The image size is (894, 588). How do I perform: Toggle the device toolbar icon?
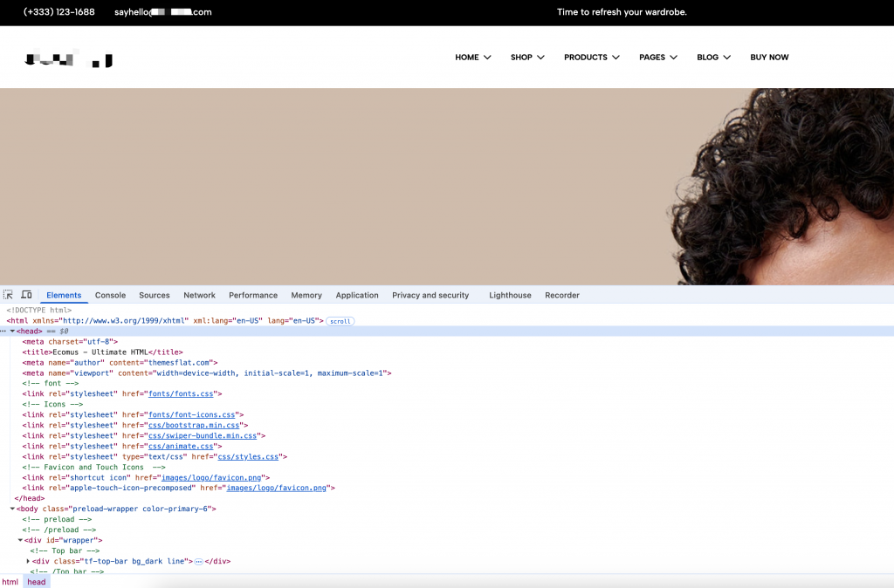pos(26,295)
